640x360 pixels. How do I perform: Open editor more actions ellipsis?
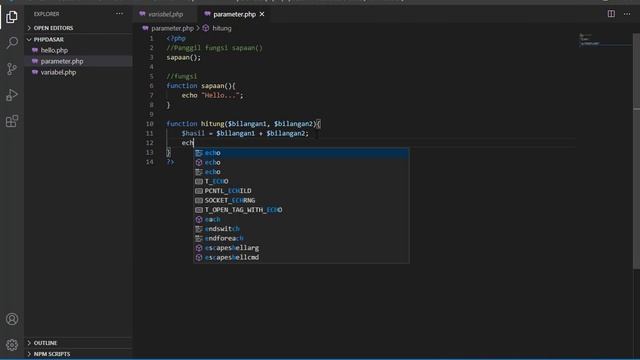click(x=627, y=14)
